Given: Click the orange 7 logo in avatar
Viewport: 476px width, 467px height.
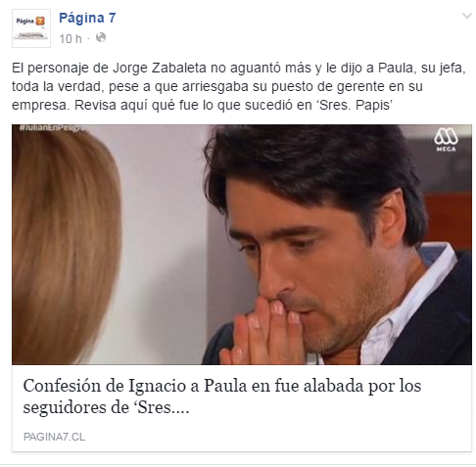Looking at the screenshot, I should pos(40,22).
